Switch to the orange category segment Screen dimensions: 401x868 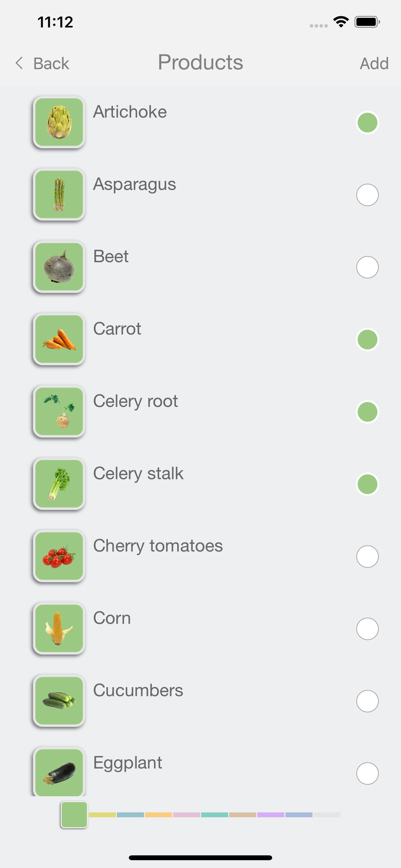158,815
